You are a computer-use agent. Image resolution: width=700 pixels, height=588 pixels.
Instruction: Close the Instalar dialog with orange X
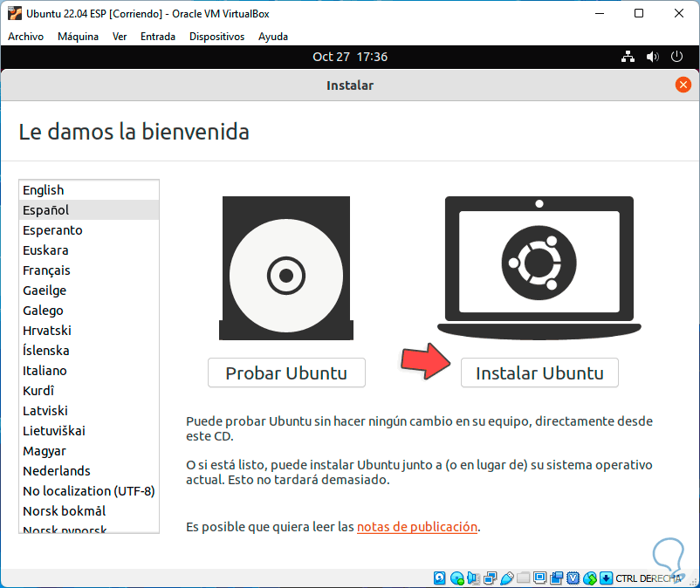[x=683, y=85]
